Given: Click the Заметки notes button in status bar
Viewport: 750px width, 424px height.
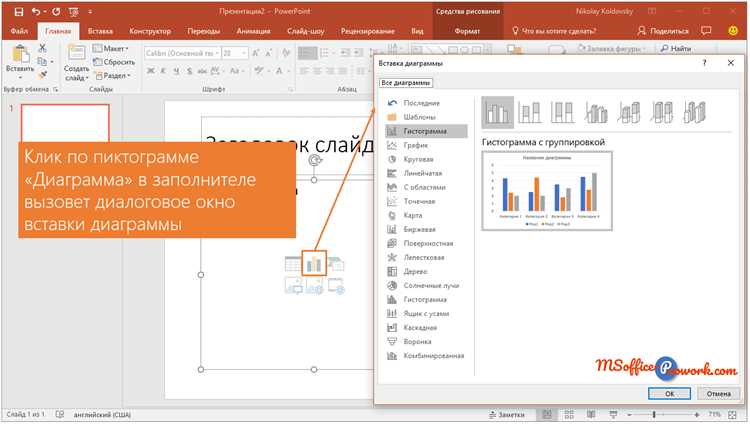Looking at the screenshot, I should coord(507,414).
